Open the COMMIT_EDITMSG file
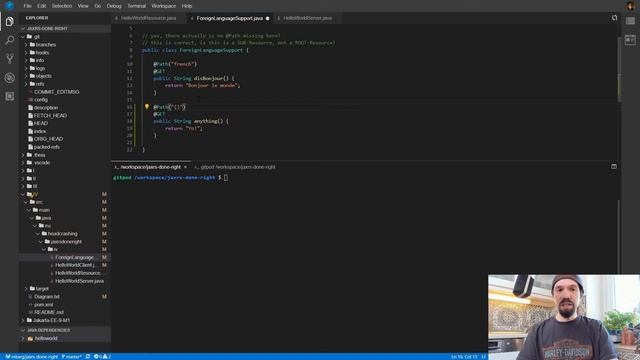This screenshot has height=360, width=640. coord(56,92)
